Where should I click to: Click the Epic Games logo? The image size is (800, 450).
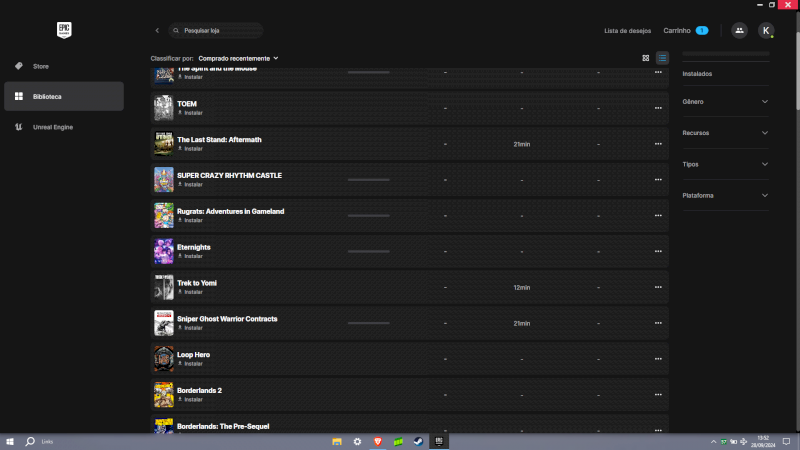(x=64, y=30)
